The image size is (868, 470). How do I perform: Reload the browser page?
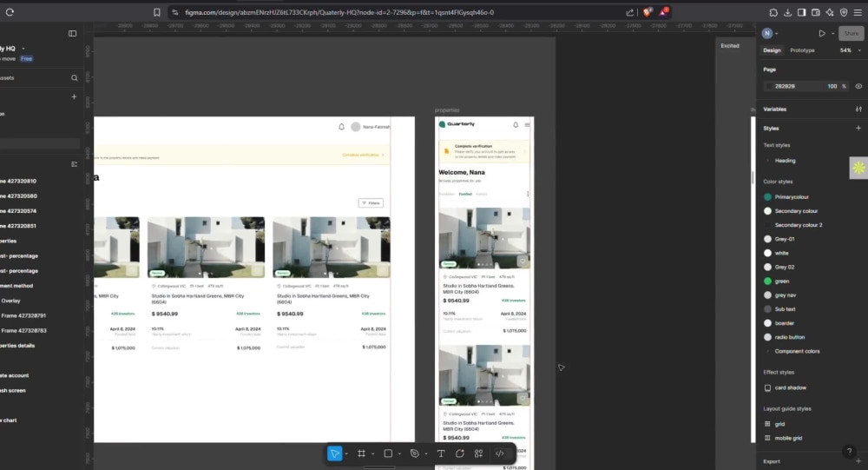coord(10,12)
